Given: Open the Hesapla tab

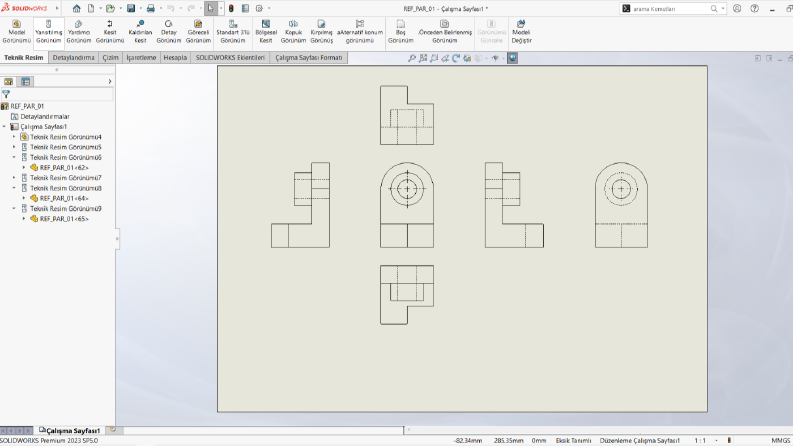Looking at the screenshot, I should pos(175,58).
